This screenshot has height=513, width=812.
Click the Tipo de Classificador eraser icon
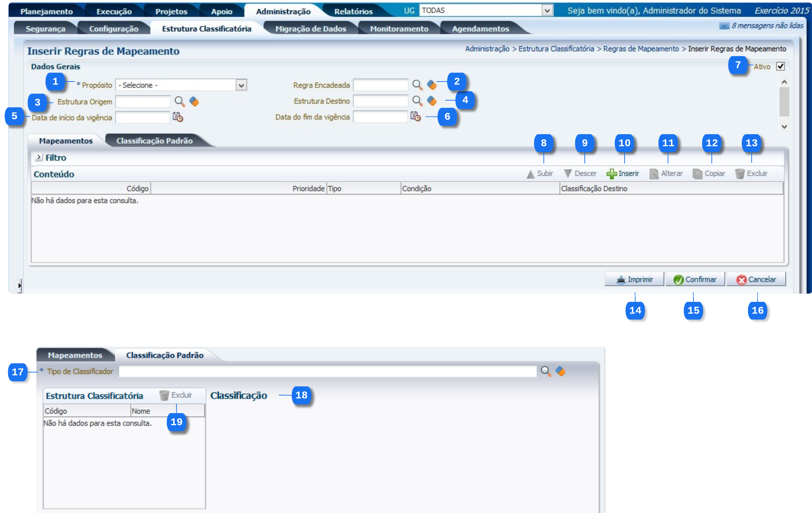[x=560, y=371]
